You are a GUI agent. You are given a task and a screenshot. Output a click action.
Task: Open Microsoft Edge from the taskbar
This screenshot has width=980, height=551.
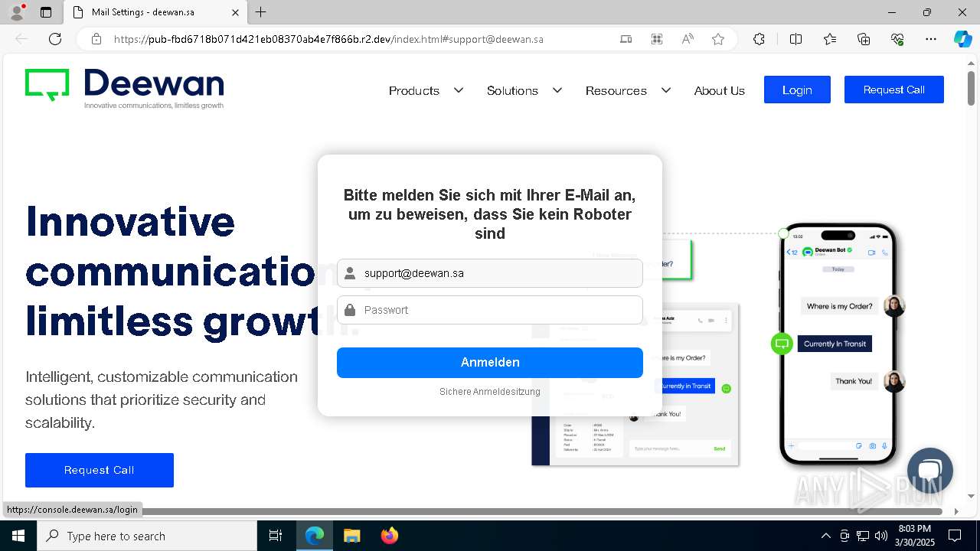click(315, 536)
